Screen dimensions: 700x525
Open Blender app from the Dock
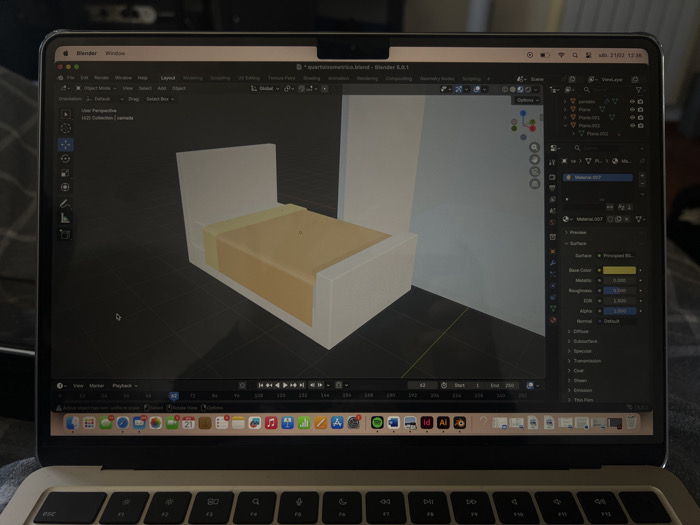click(459, 422)
